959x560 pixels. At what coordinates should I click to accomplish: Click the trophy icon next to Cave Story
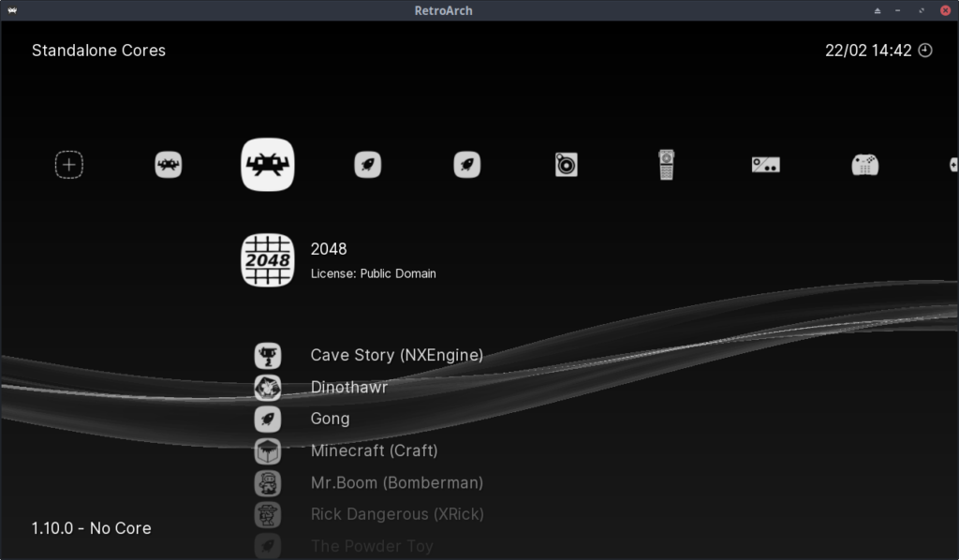[x=268, y=355]
